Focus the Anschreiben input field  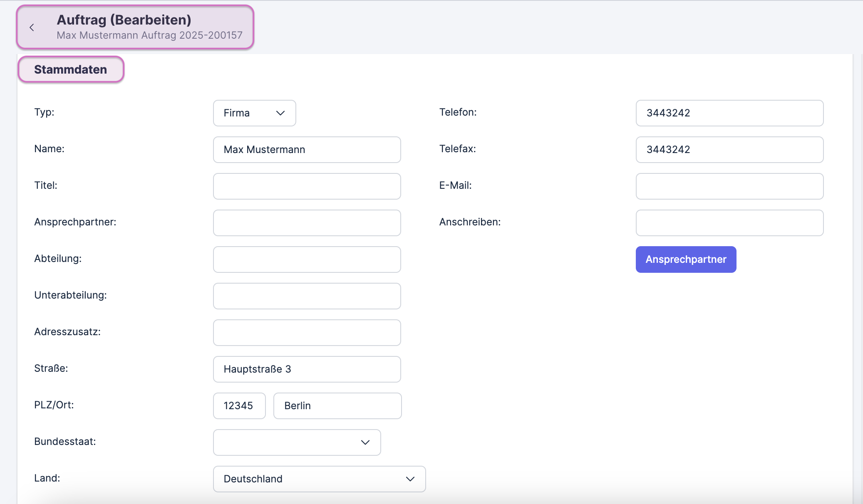tap(729, 223)
